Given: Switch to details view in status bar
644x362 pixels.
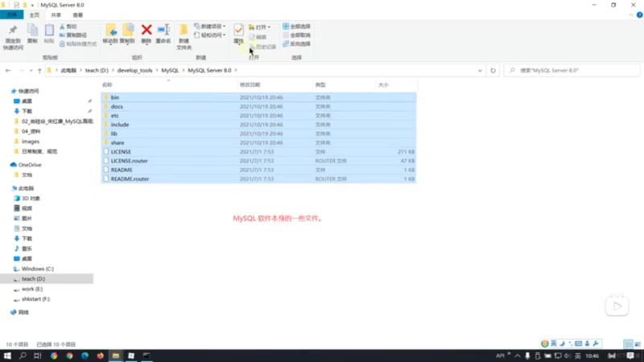Looking at the screenshot, I should tap(628, 344).
